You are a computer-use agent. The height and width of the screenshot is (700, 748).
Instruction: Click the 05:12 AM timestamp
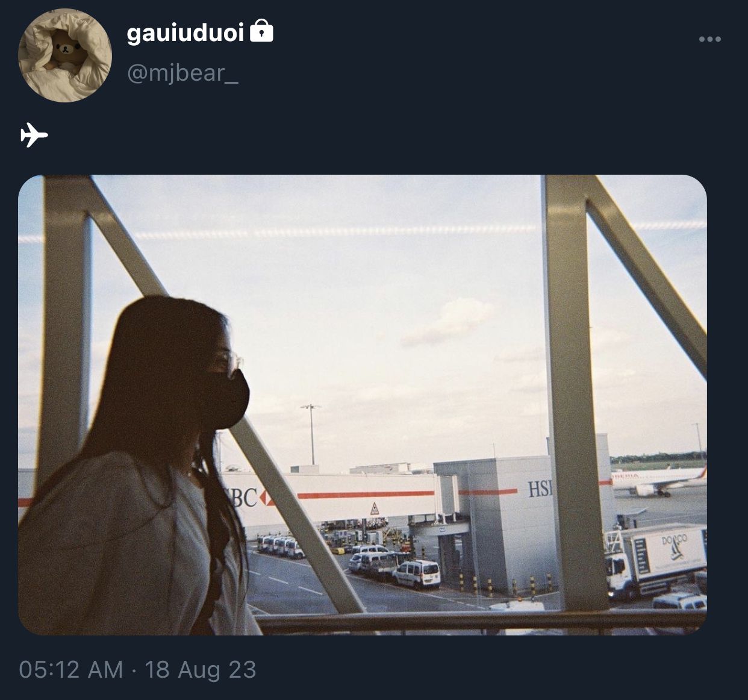click(x=71, y=669)
